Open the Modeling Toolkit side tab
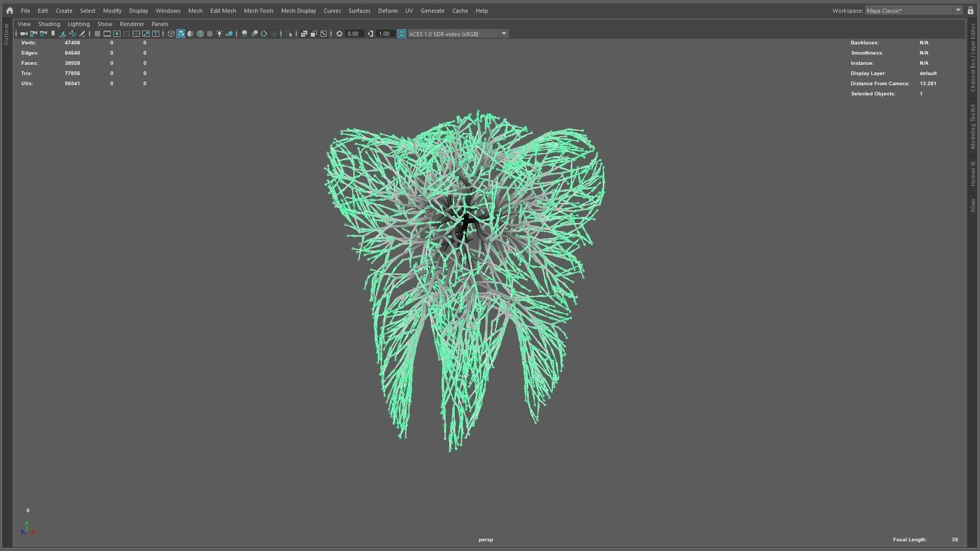Viewport: 980px width, 551px height. point(973,127)
